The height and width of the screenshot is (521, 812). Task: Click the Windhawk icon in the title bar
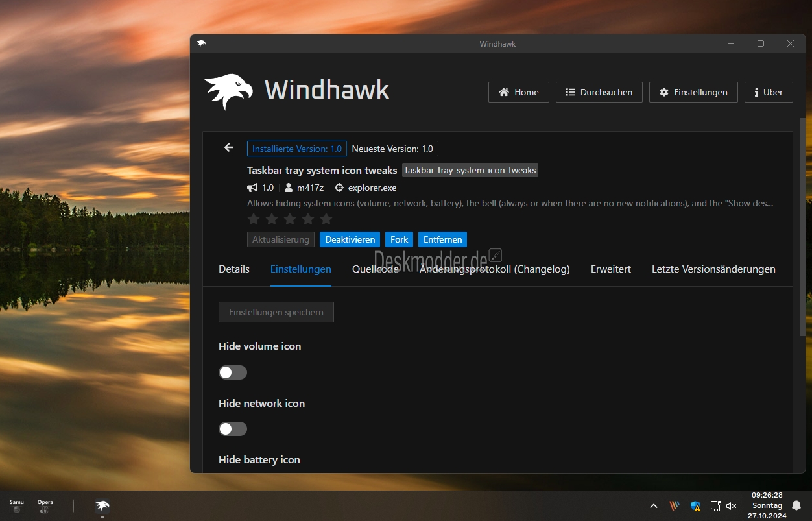[201, 43]
